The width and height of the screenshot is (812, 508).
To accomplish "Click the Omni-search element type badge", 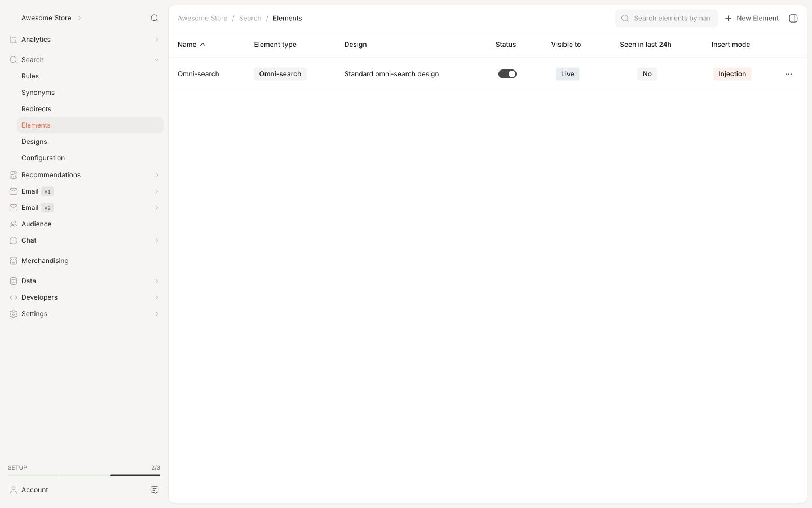I will tap(280, 74).
